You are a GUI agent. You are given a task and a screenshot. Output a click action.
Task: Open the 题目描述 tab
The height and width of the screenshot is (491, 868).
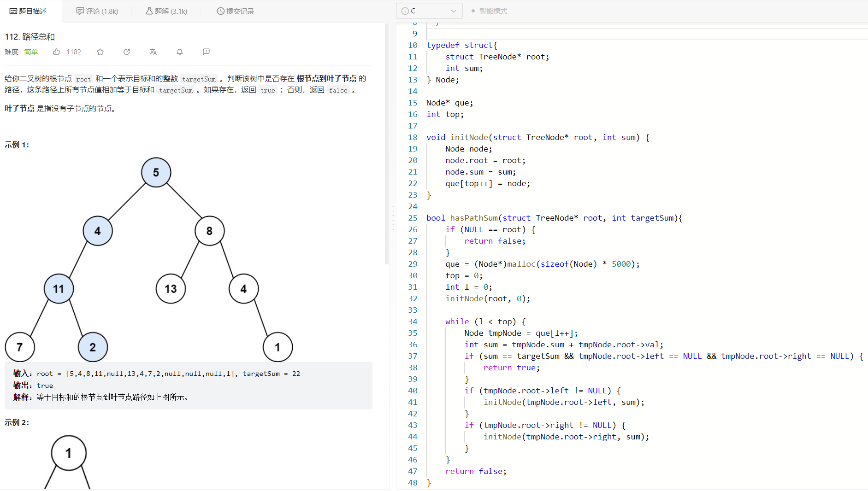tap(29, 11)
